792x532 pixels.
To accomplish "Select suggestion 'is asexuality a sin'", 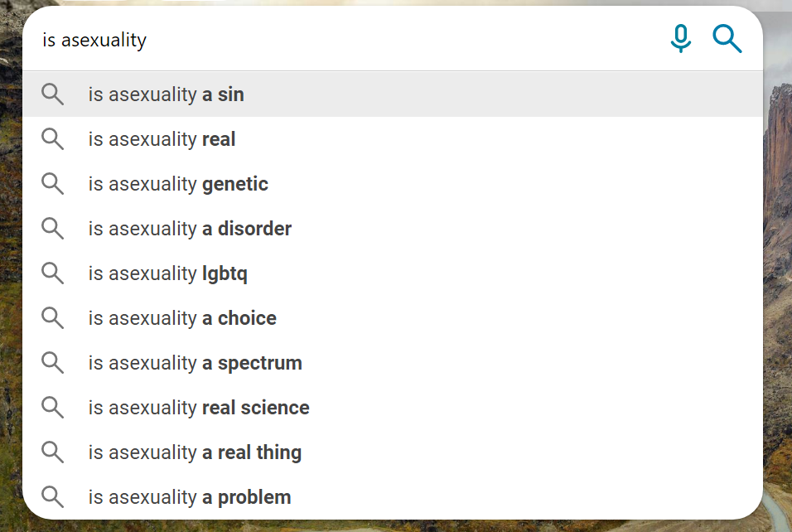I will (x=393, y=94).
